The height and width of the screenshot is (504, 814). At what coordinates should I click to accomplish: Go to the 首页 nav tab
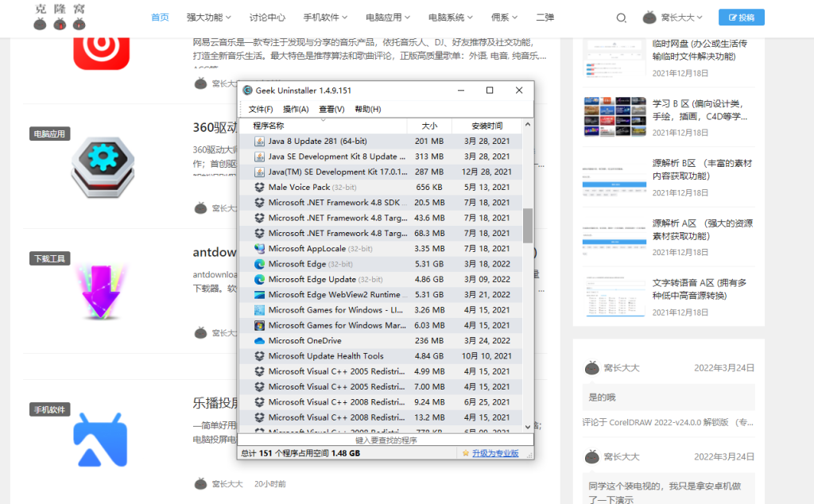coord(160,17)
